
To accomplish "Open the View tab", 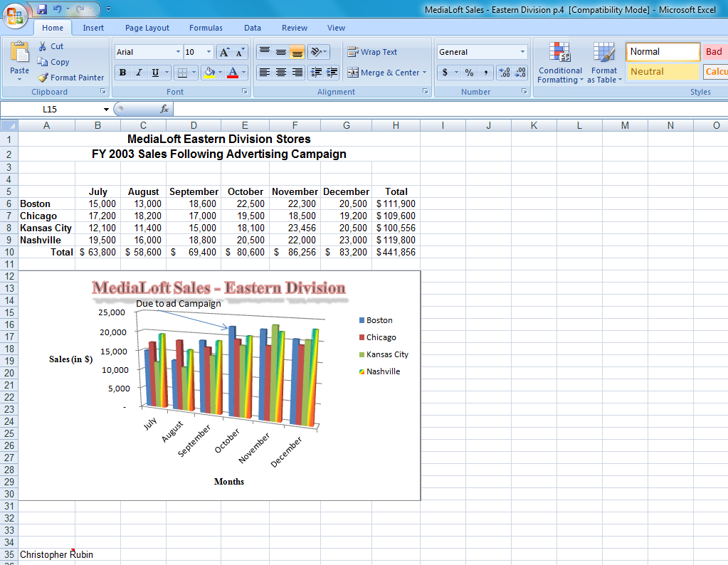I will pyautogui.click(x=336, y=28).
